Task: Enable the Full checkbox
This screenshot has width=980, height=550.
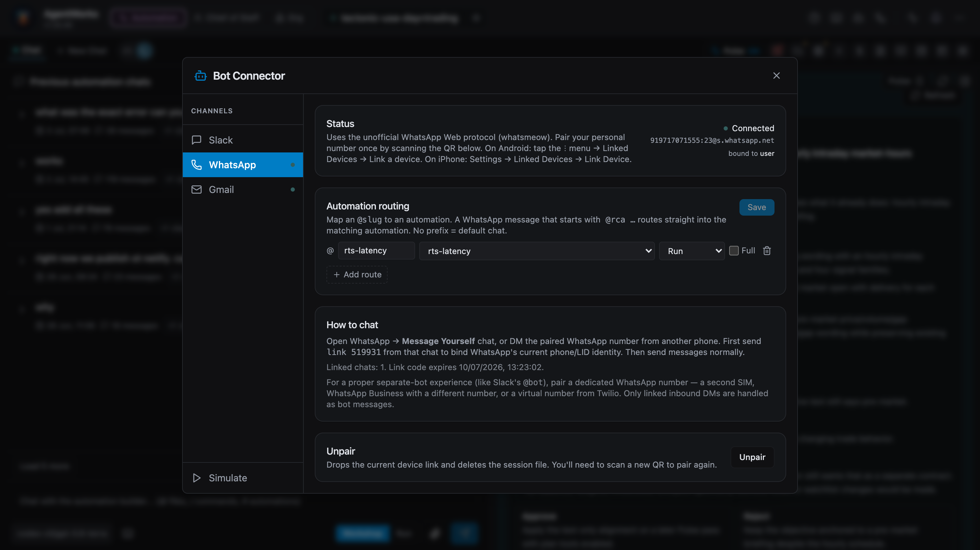Action: (734, 251)
